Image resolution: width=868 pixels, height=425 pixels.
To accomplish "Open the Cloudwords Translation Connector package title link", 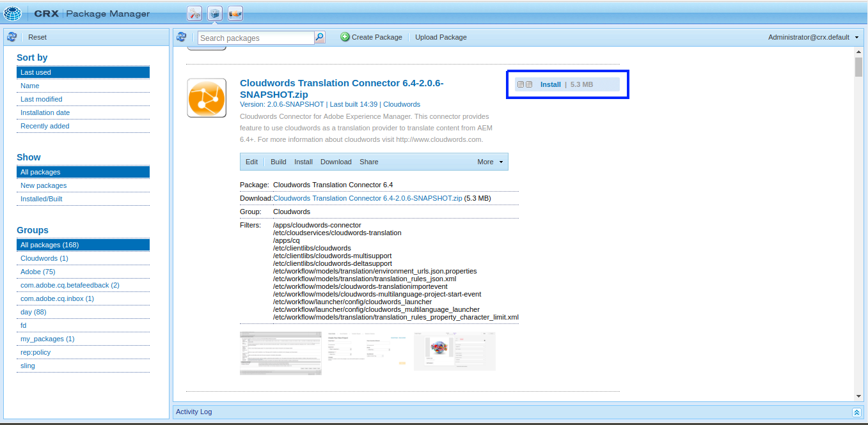I will click(x=342, y=89).
